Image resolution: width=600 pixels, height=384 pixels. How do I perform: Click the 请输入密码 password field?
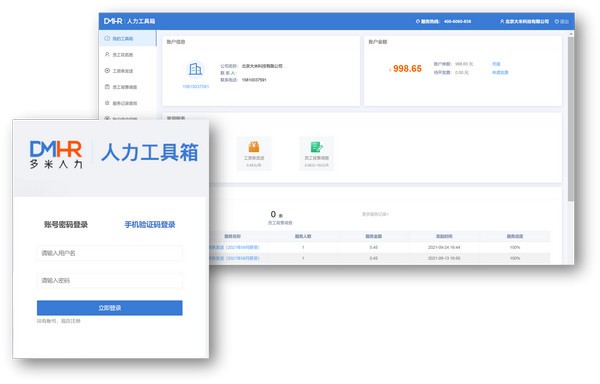(x=109, y=281)
